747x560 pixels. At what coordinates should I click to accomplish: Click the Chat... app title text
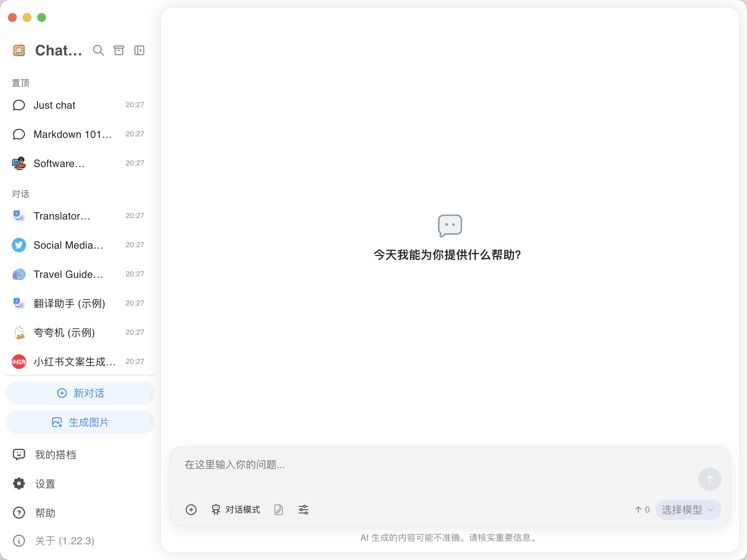[58, 50]
